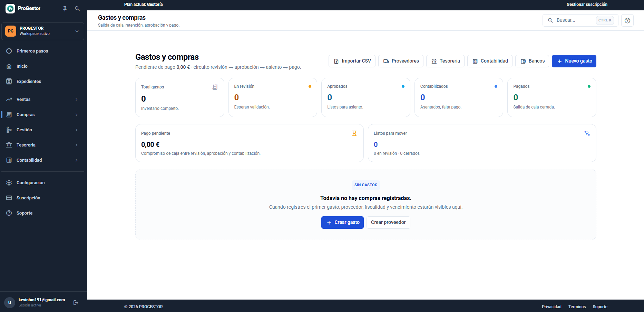The height and width of the screenshot is (312, 644).
Task: Open Primeros pasos in sidebar
Action: coord(43,51)
